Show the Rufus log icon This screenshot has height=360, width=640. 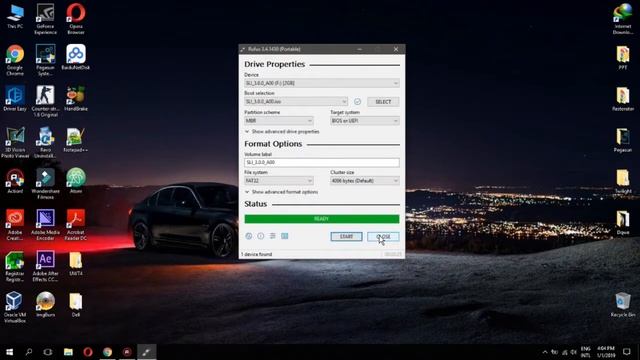(284, 236)
